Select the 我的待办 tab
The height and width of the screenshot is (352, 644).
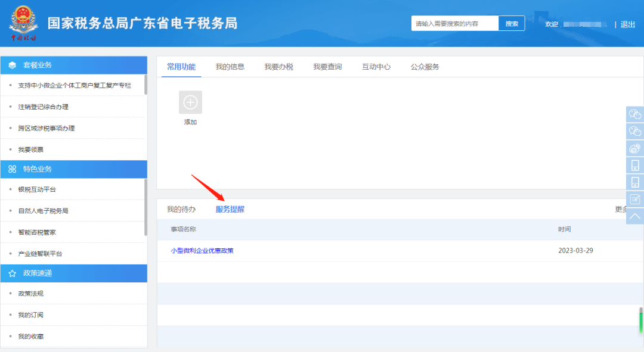pyautogui.click(x=181, y=209)
